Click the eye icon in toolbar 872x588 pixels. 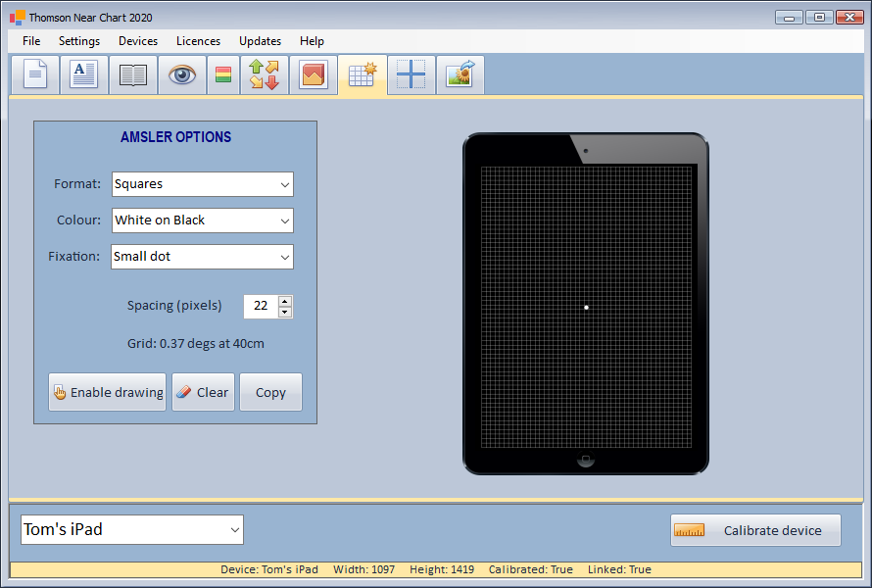pos(182,75)
